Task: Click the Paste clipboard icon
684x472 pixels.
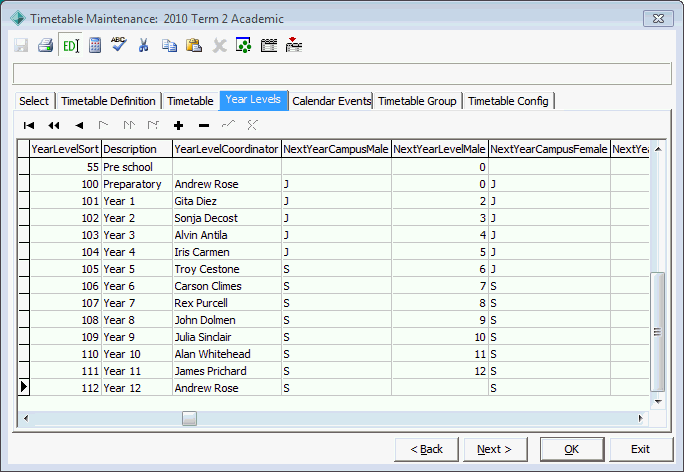Action: [194, 45]
